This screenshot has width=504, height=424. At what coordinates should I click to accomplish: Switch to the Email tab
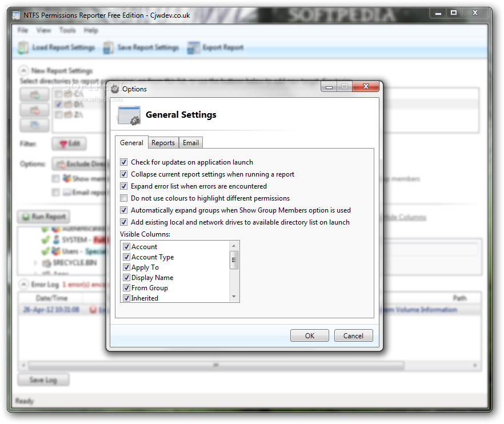[191, 143]
